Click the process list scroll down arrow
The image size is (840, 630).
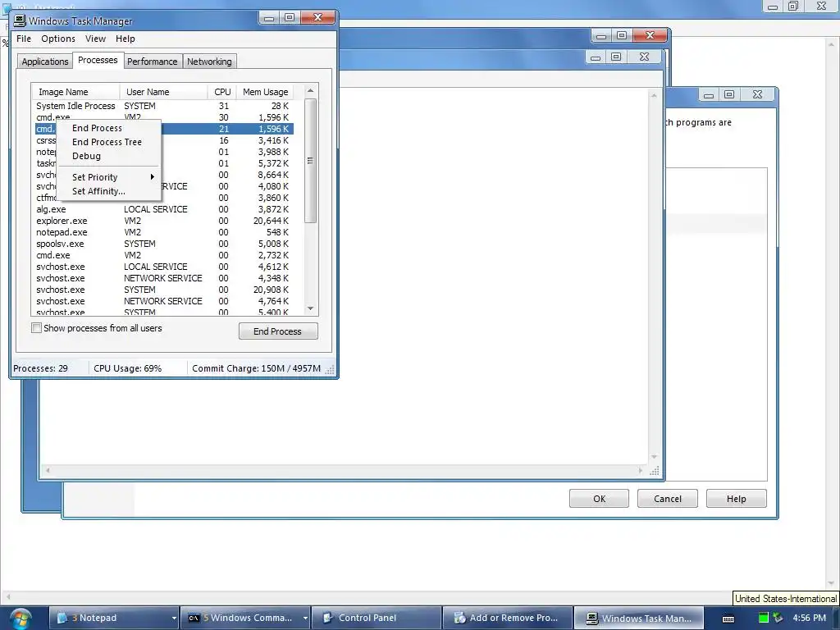pos(310,308)
